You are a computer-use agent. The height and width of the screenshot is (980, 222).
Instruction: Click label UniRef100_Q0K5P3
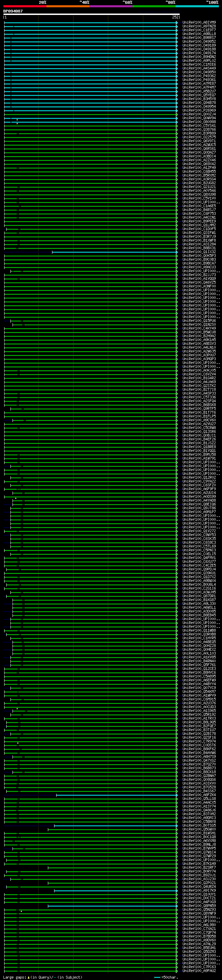pyautogui.click(x=199, y=256)
